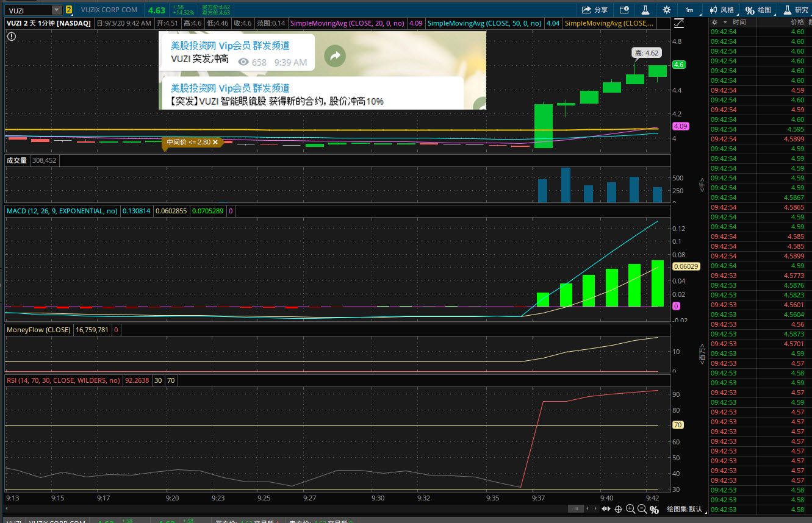Select SimpleMovingAvg (CLOSE, 50, 0, no) study label
This screenshot has width=812, height=523.
(485, 23)
